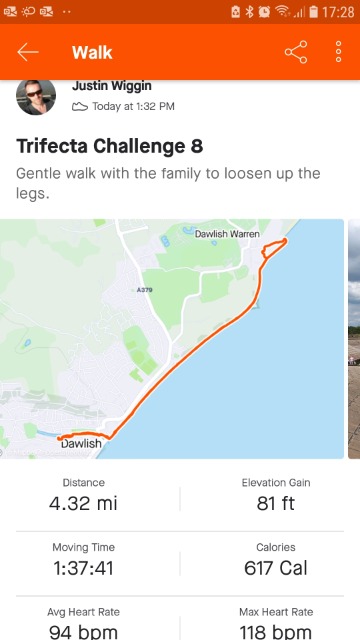Open Justin Wiggin's profile name link
The image size is (360, 640).
click(x=112, y=86)
